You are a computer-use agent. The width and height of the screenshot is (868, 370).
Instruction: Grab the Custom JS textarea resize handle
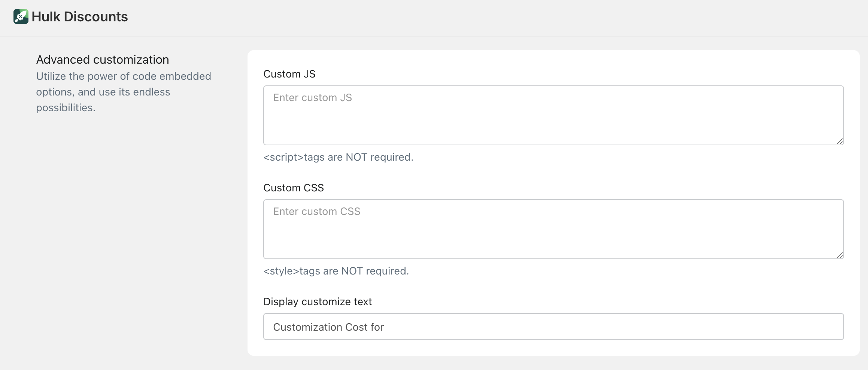coord(840,141)
